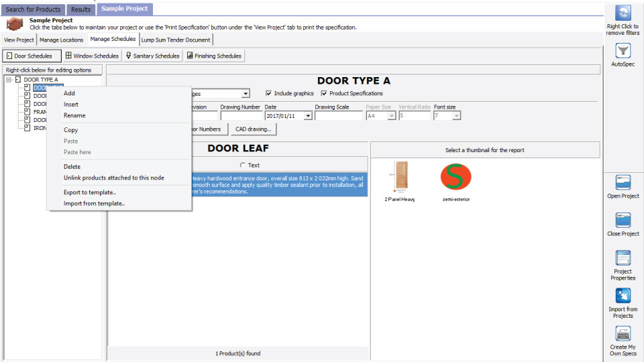Click the Close Project icon

click(623, 220)
